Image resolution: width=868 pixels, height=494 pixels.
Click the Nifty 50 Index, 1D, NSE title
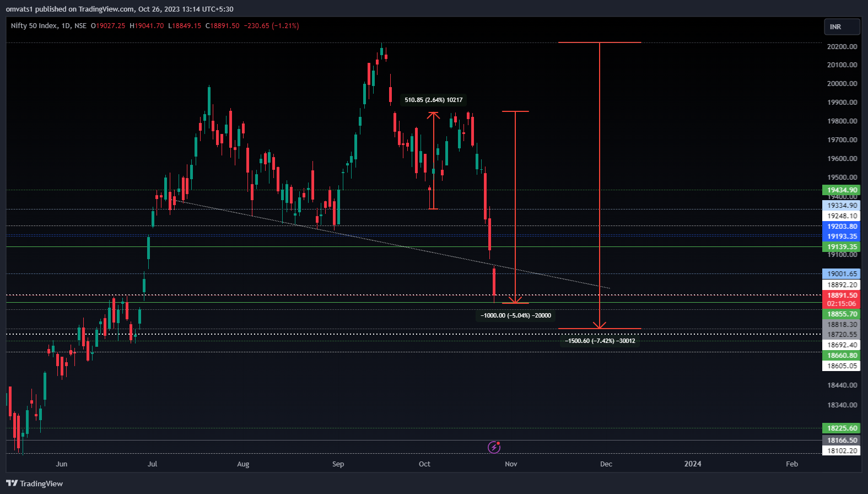[x=48, y=26]
